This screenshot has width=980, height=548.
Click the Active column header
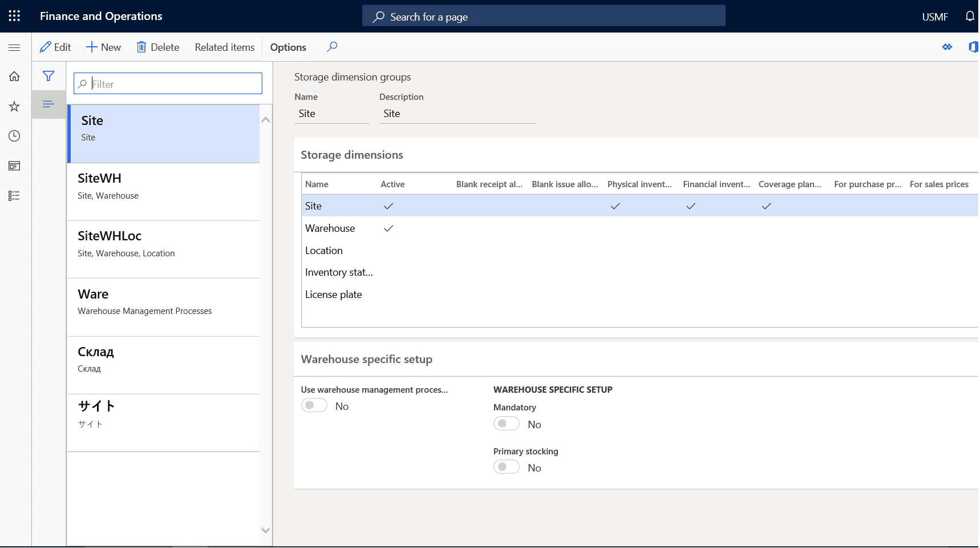pyautogui.click(x=392, y=184)
